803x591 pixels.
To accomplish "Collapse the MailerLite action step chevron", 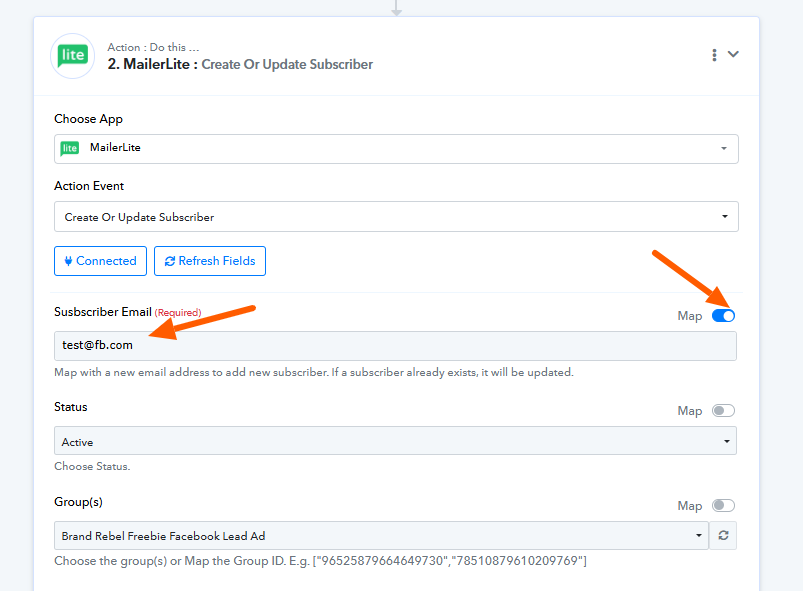I will pos(733,54).
